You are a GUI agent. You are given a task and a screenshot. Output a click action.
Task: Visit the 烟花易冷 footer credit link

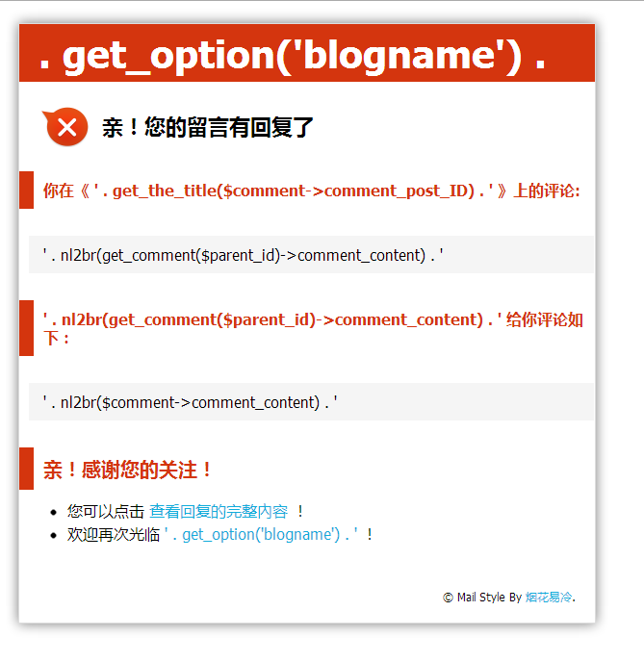point(549,597)
